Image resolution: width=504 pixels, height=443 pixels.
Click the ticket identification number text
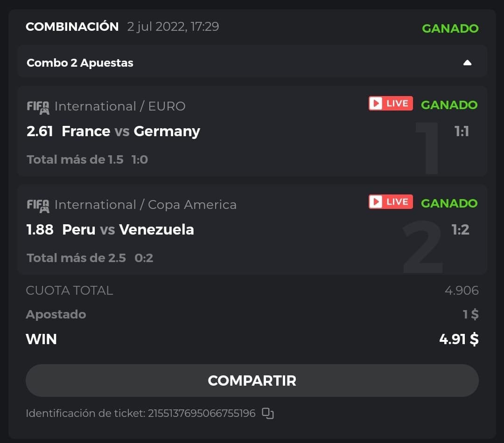click(202, 413)
